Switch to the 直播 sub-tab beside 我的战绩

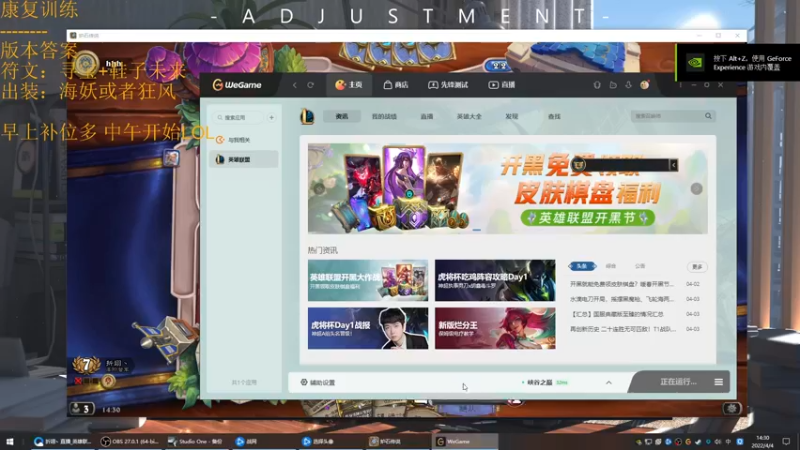tap(427, 117)
